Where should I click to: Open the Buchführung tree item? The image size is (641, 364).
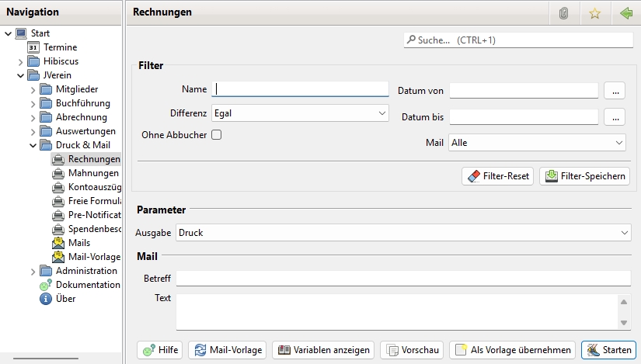point(82,103)
